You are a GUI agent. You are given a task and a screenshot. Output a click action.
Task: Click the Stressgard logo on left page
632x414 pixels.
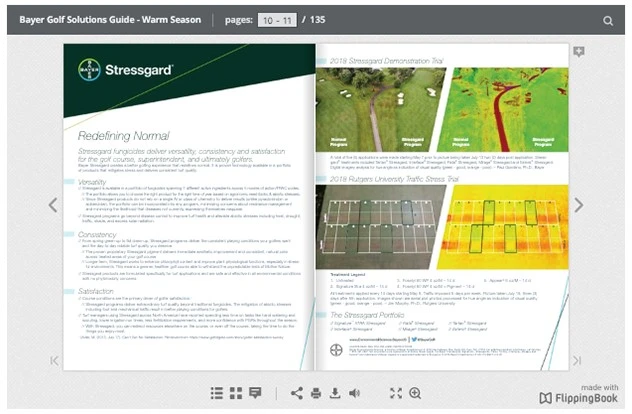click(x=124, y=71)
